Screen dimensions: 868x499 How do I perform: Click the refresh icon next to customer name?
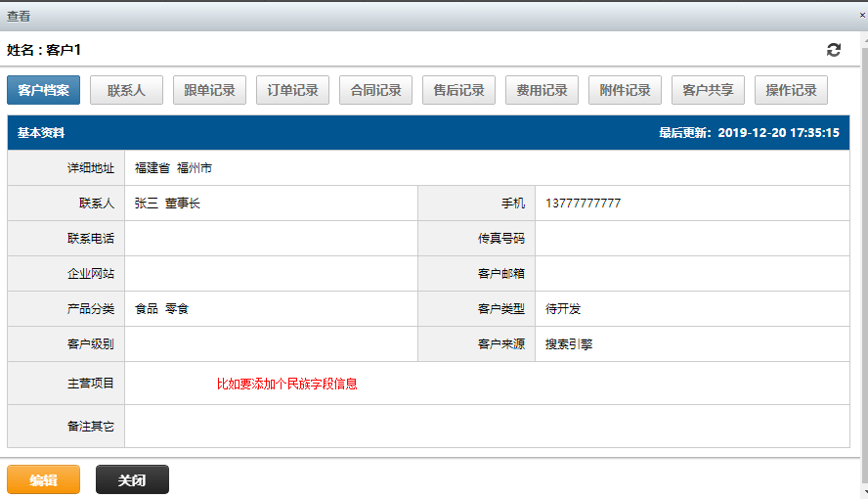tap(833, 50)
